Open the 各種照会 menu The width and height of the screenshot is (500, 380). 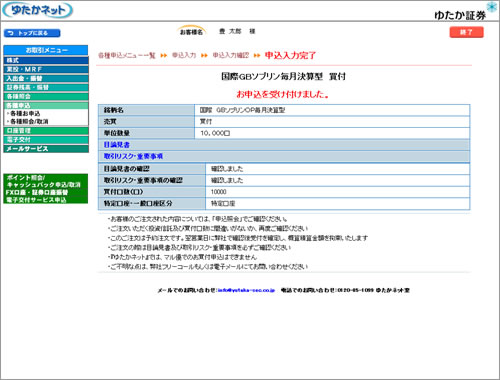click(x=46, y=96)
